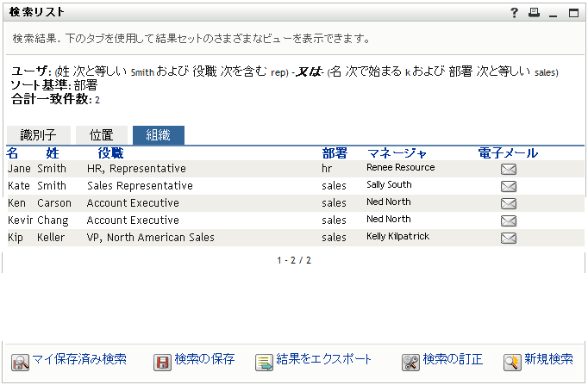This screenshot has height=385, width=588.
Task: Send email to Ken Carson
Action: click(509, 203)
